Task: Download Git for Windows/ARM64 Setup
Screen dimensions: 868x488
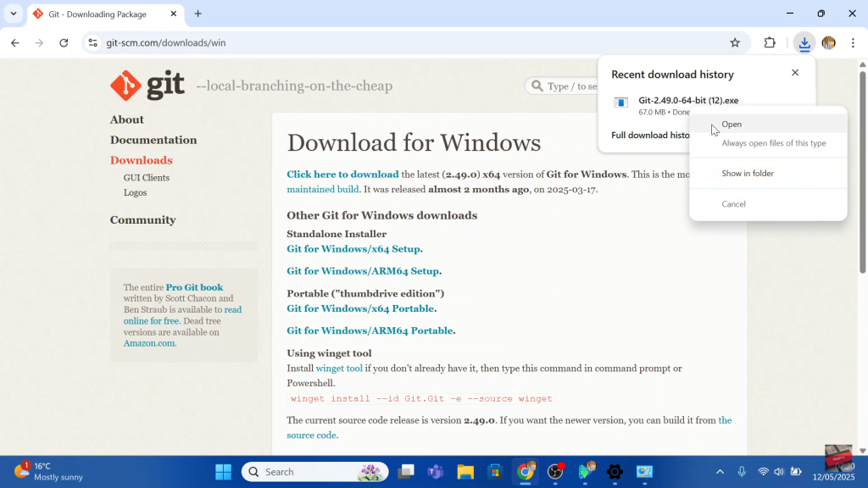Action: (x=363, y=271)
